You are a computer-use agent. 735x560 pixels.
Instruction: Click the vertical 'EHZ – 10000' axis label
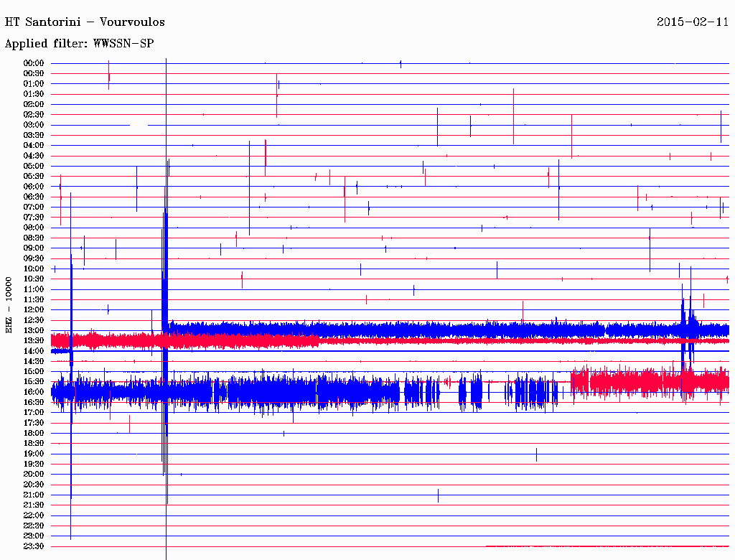click(9, 305)
